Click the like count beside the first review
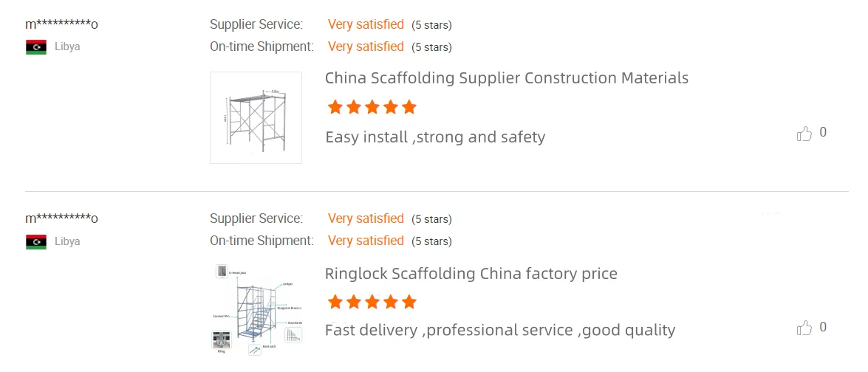The width and height of the screenshot is (868, 372). 823,133
